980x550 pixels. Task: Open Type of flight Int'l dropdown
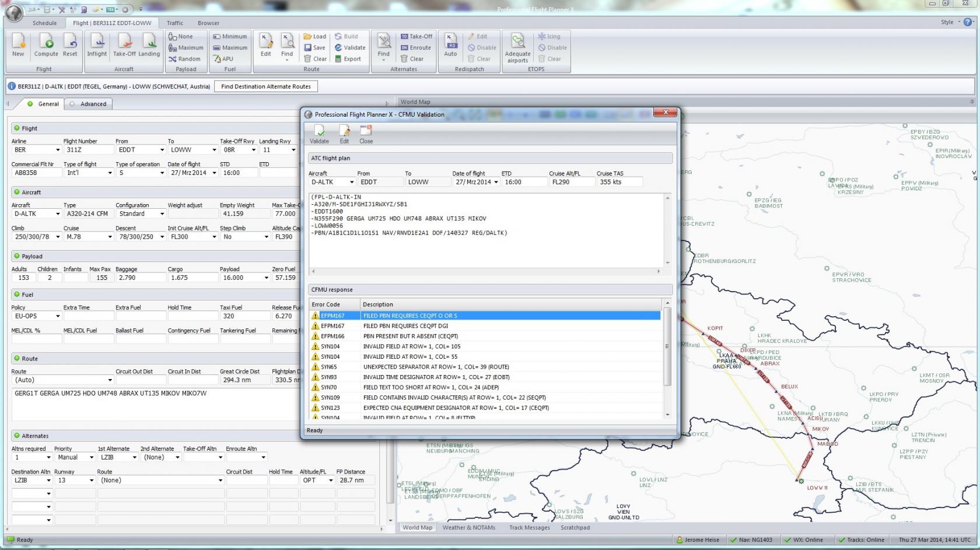click(110, 173)
